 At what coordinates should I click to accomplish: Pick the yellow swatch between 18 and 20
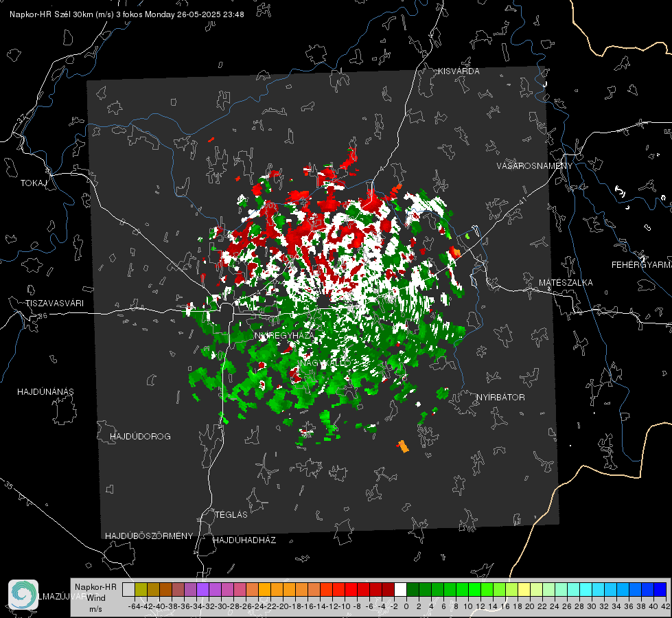[x=524, y=589]
